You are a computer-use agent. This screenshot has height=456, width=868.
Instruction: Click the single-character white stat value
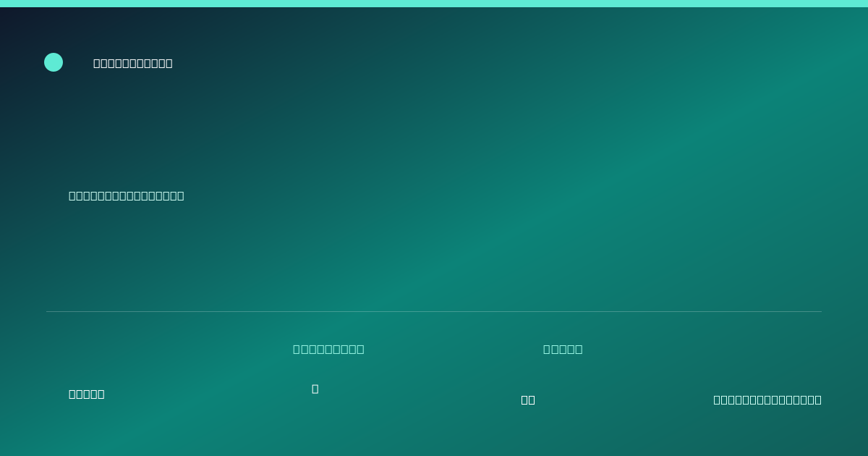coord(315,389)
